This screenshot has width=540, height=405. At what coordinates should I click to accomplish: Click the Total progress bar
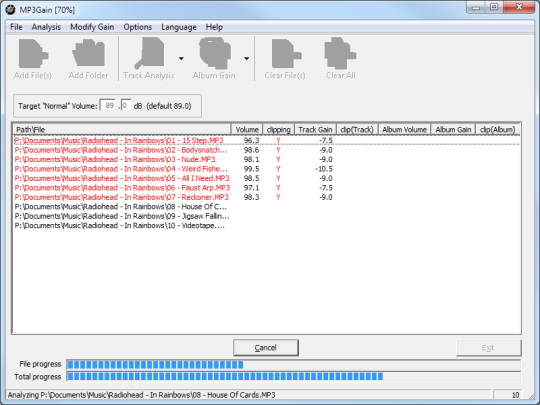(x=293, y=376)
